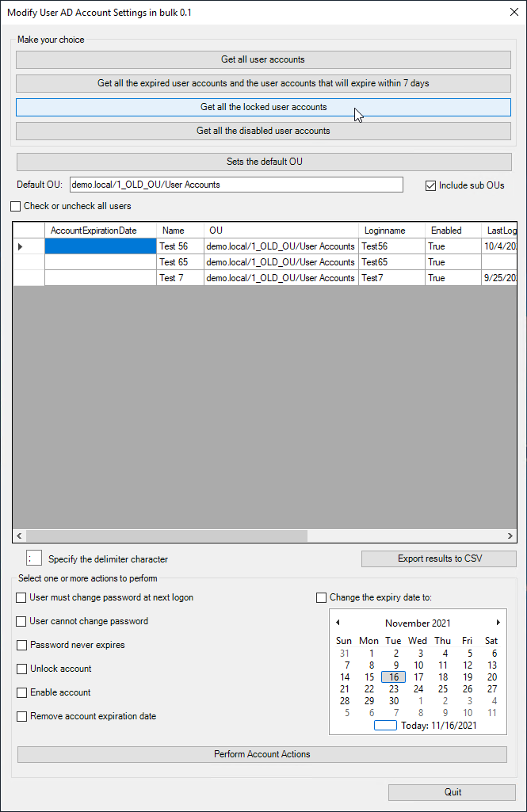The height and width of the screenshot is (812, 527).
Task: Click the calendar next month arrow
Action: pyautogui.click(x=498, y=623)
